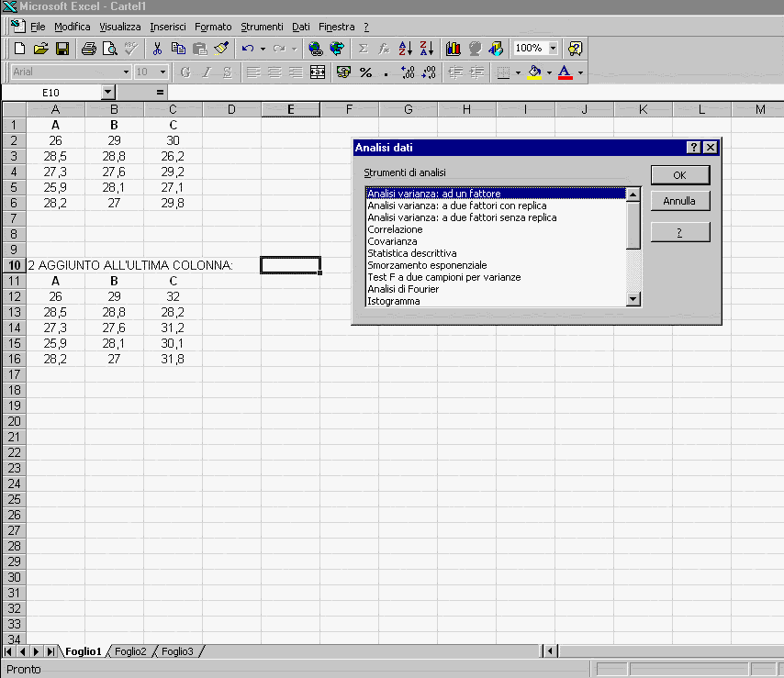Apply percent style formatting
Image resolution: width=784 pixels, height=678 pixels.
tap(365, 72)
